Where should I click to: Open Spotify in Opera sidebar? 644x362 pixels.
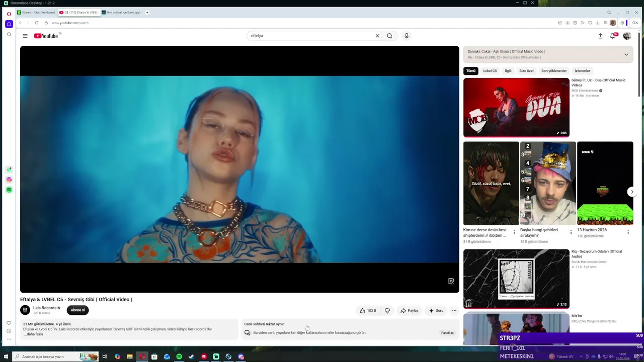tap(9, 190)
